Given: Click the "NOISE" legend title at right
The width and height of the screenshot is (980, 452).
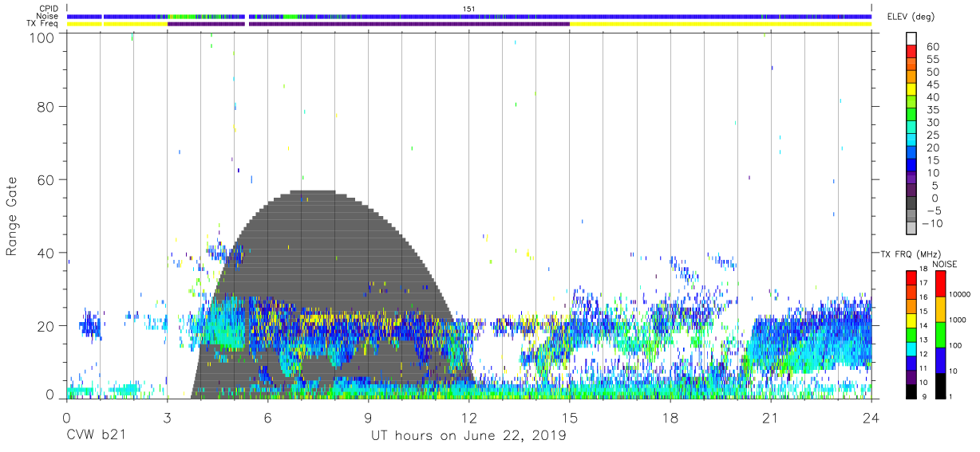Looking at the screenshot, I should click(x=944, y=264).
